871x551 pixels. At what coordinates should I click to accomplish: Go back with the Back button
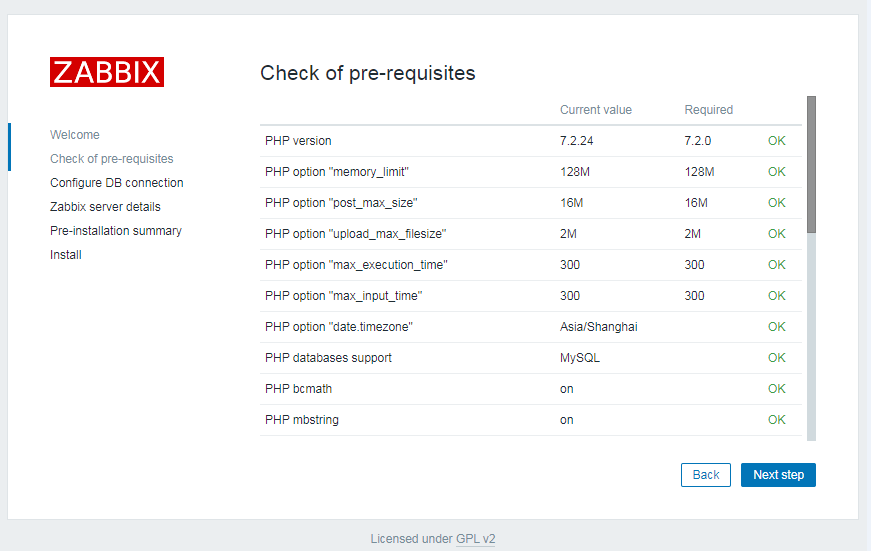pyautogui.click(x=705, y=475)
